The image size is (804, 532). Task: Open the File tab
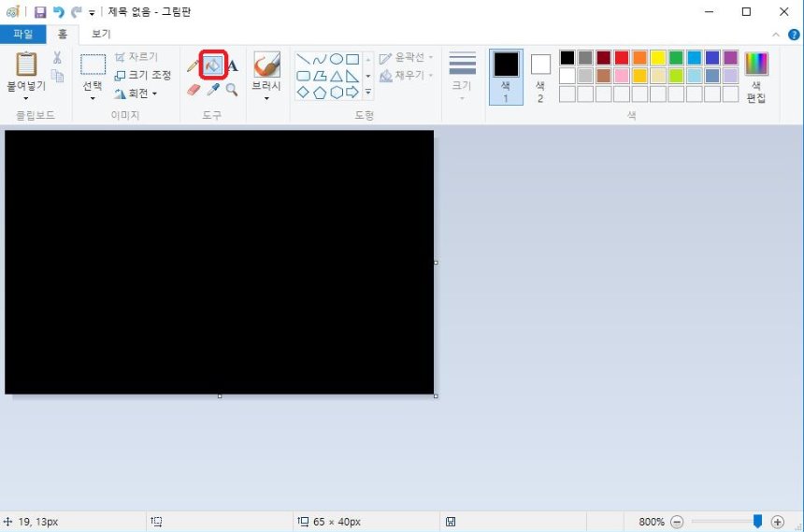(23, 35)
